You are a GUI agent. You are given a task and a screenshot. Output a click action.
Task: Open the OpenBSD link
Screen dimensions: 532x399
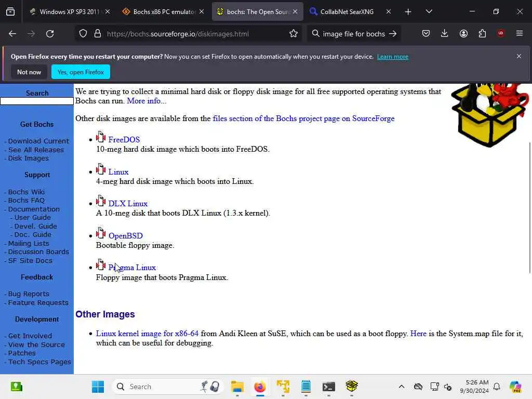pyautogui.click(x=126, y=236)
